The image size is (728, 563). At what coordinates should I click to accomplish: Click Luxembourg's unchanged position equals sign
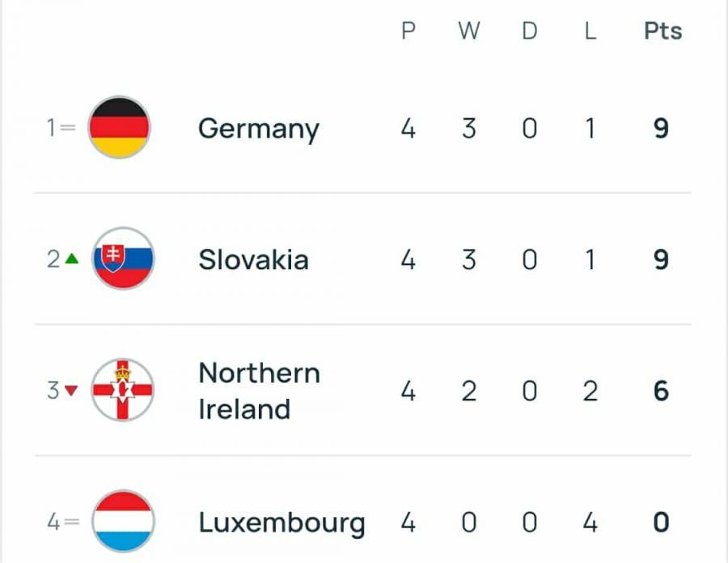(71, 523)
